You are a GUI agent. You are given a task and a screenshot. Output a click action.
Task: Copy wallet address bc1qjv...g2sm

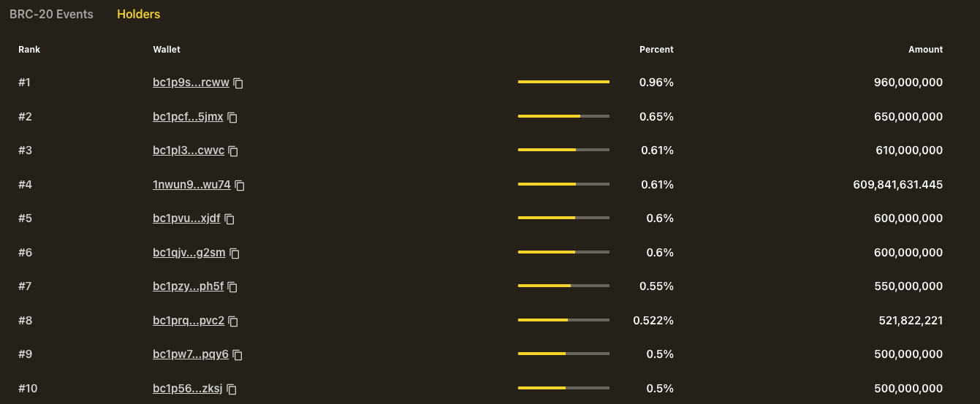pyautogui.click(x=235, y=254)
